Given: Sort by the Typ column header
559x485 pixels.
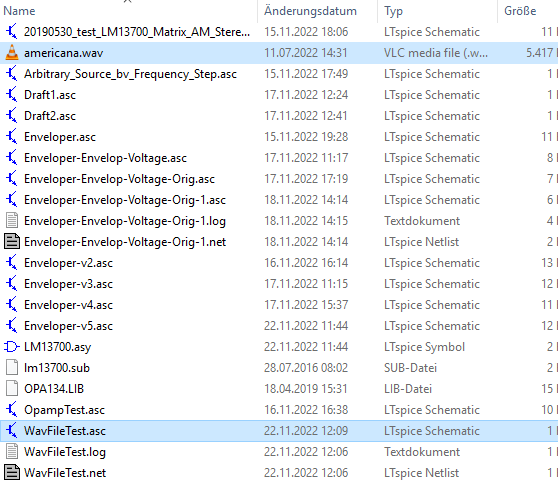Looking at the screenshot, I should [393, 11].
